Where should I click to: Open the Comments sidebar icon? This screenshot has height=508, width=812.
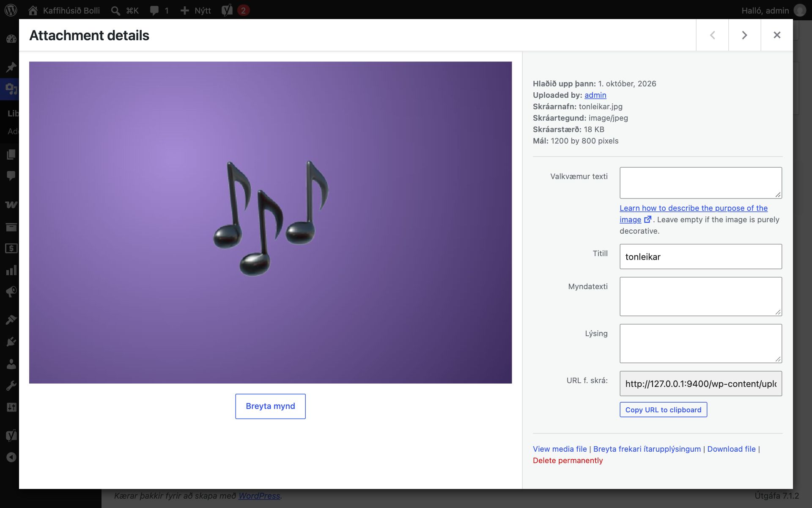pos(11,176)
